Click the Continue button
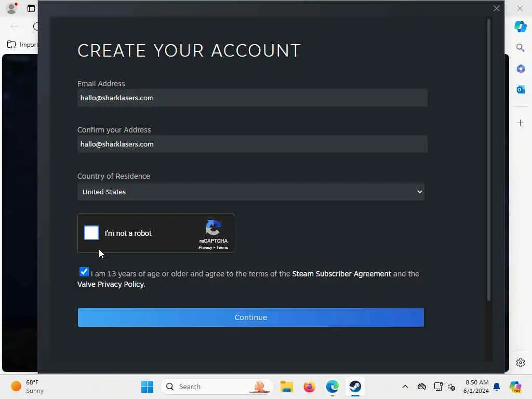This screenshot has height=399, width=532. (x=251, y=317)
